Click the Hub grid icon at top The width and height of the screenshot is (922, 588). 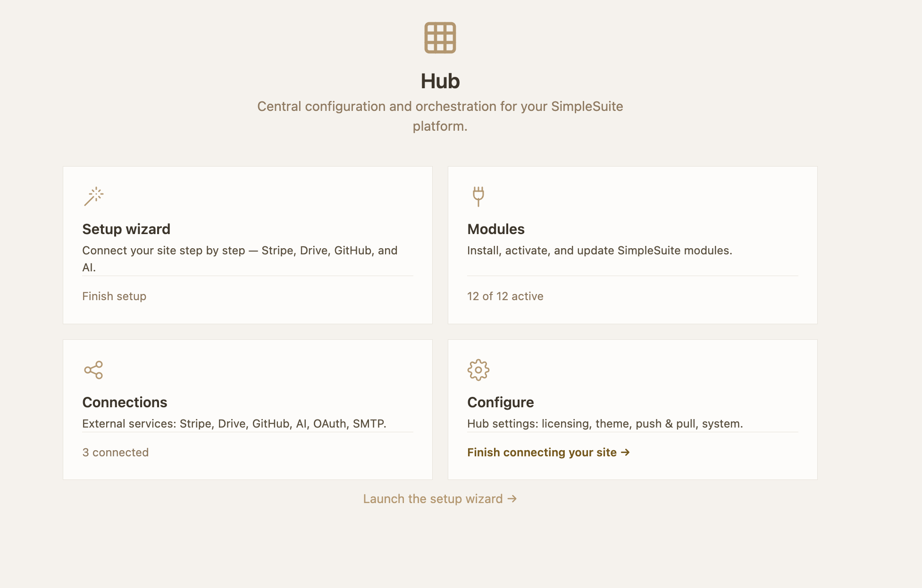tap(440, 38)
